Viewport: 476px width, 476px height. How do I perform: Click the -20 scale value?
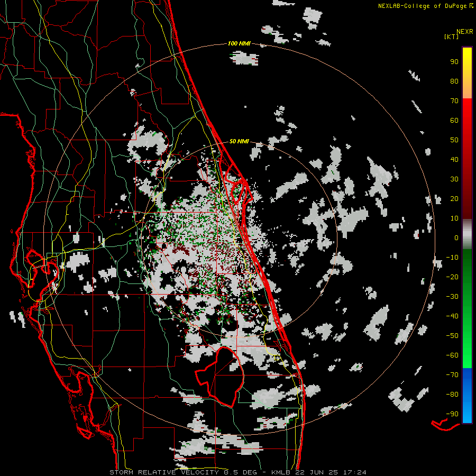(452, 277)
